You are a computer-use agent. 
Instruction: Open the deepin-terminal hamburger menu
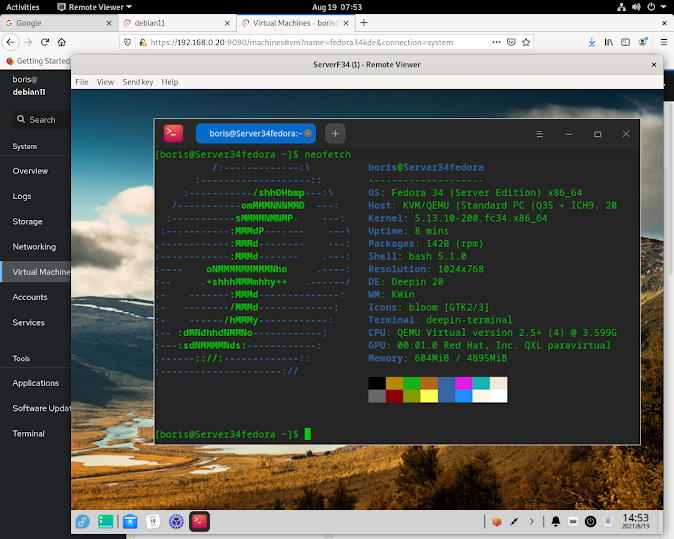point(539,134)
